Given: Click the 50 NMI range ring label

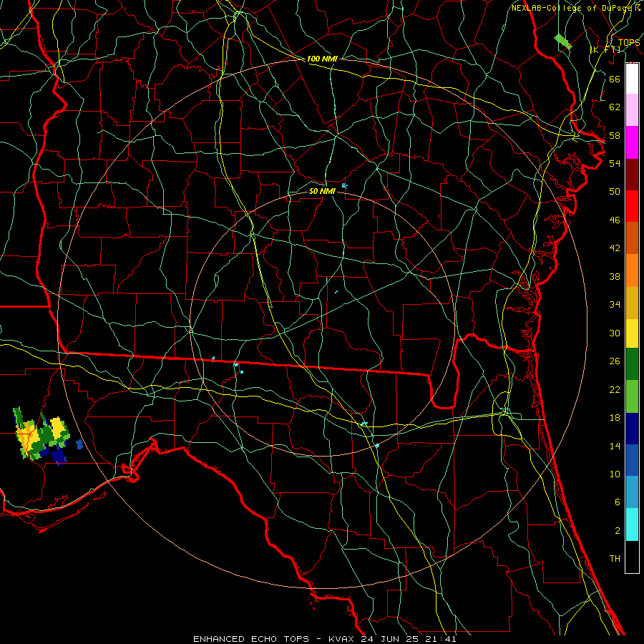Looking at the screenshot, I should tap(322, 191).
